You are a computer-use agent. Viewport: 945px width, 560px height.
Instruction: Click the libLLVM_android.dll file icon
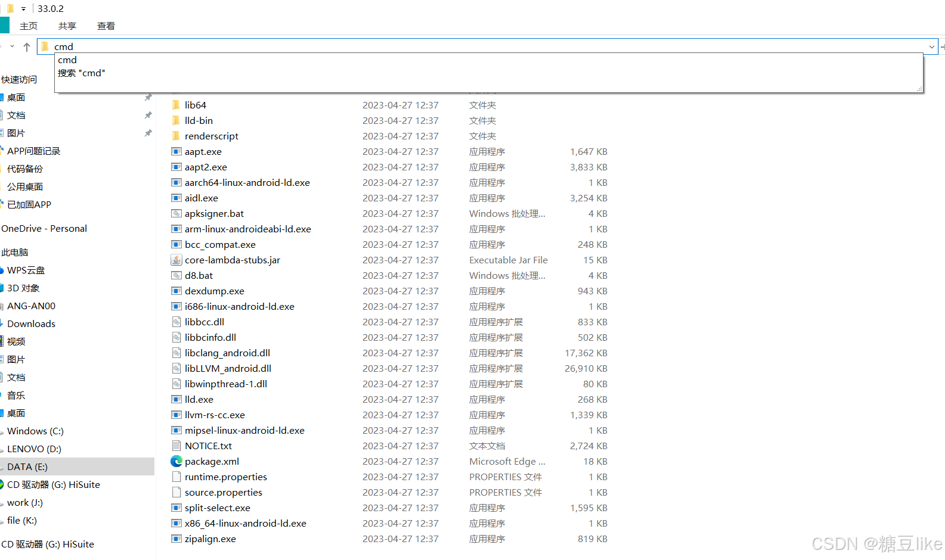176,369
